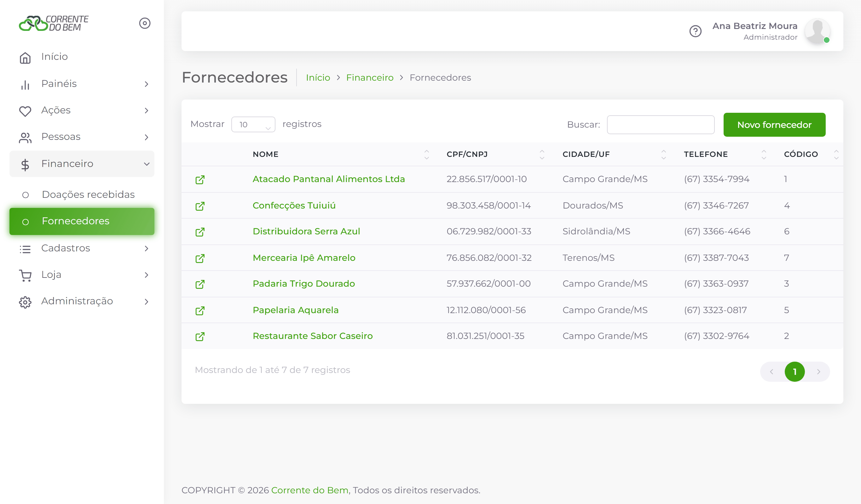Click the Corrente do Bem logo

pos(54,23)
